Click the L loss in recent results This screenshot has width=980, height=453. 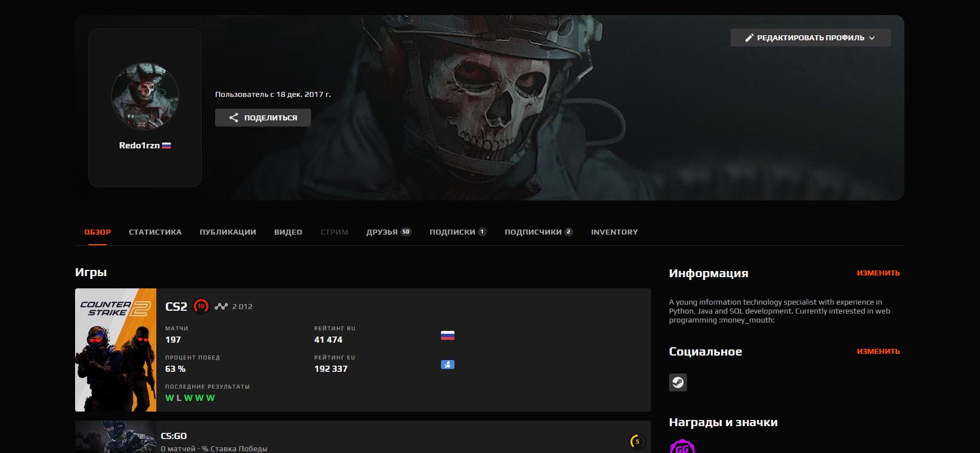point(179,398)
